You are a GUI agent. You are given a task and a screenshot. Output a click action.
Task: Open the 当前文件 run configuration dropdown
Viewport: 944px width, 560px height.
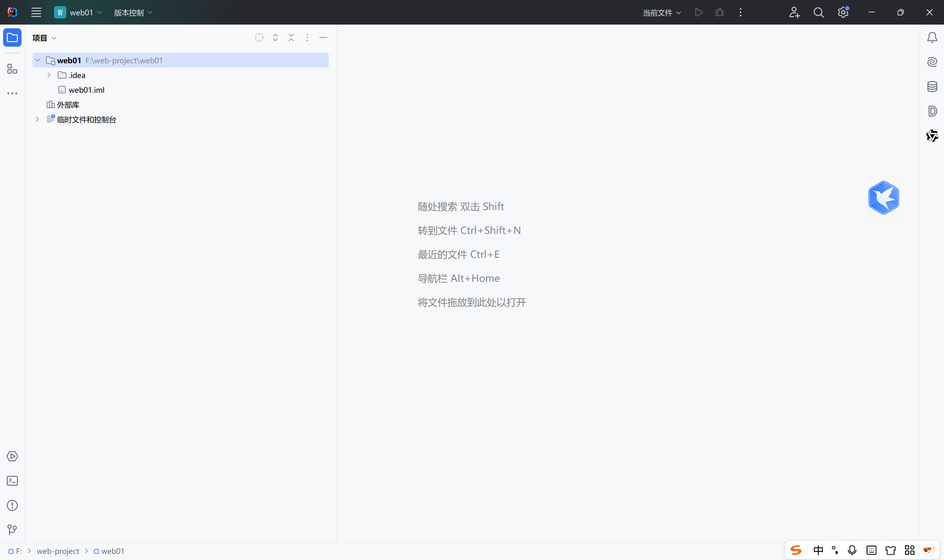coord(662,13)
